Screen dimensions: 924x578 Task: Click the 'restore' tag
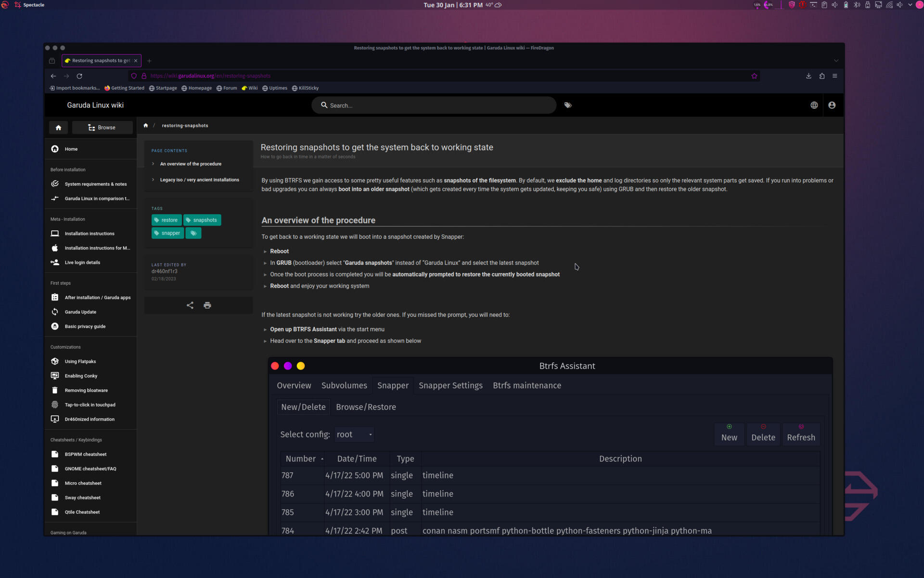click(x=167, y=220)
